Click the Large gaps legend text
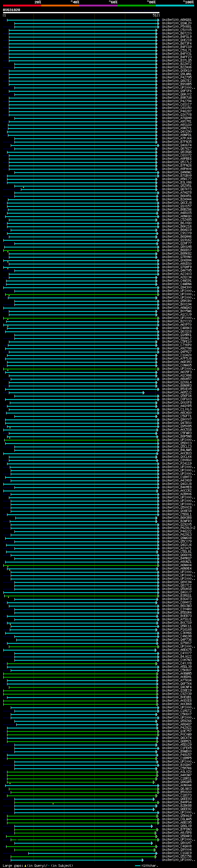The width and height of the screenshot is (197, 868). 38,866
